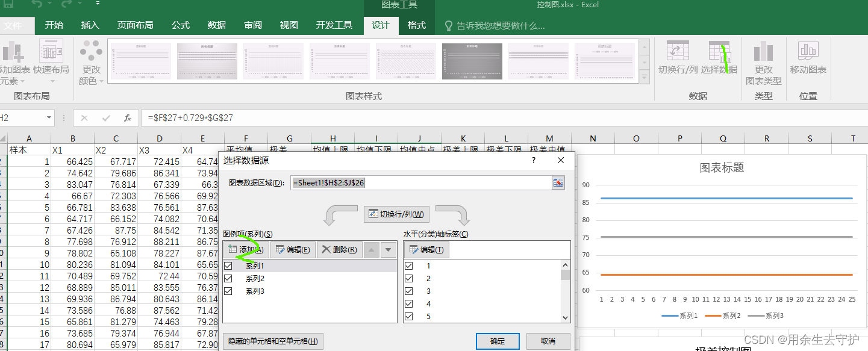The height and width of the screenshot is (351, 868).
Task: Switch to the 开发工具 tab
Action: [x=334, y=25]
